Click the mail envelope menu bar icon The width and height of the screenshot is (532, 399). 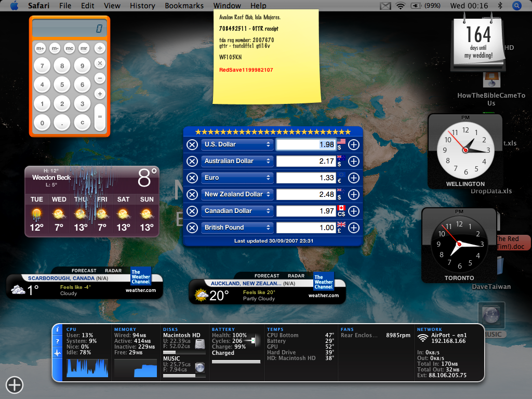(385, 5)
